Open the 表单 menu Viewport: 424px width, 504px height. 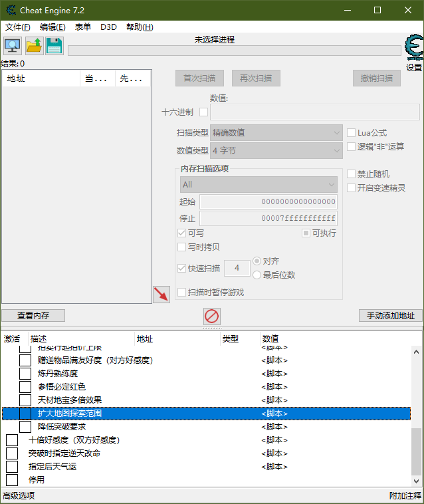[x=83, y=27]
